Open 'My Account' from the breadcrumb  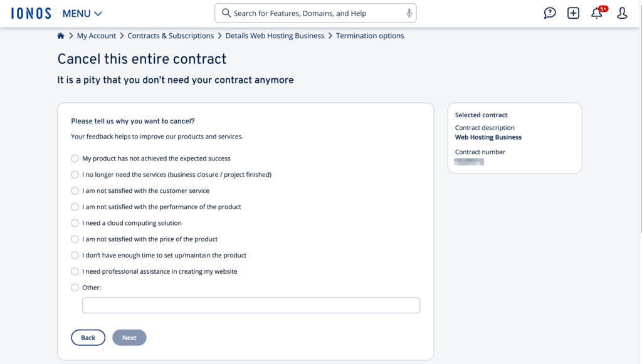97,36
